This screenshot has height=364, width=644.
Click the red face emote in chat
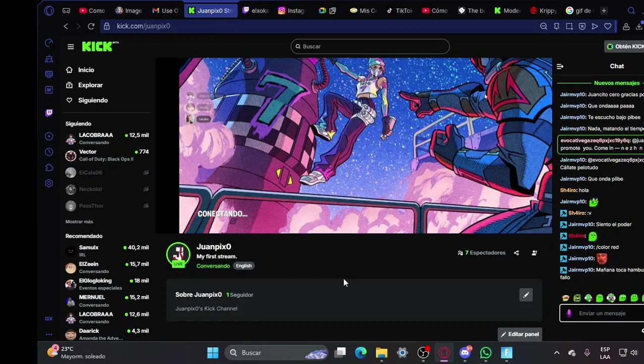click(602, 259)
